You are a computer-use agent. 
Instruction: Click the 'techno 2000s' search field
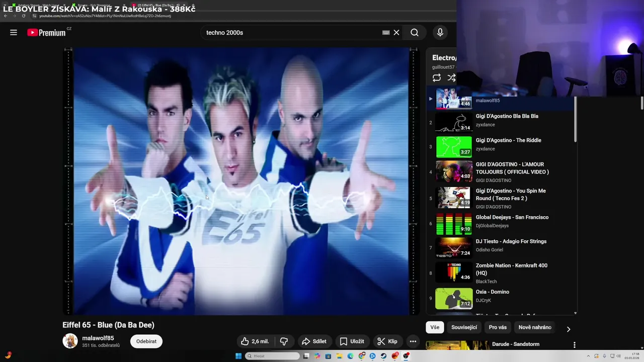pyautogui.click(x=292, y=33)
